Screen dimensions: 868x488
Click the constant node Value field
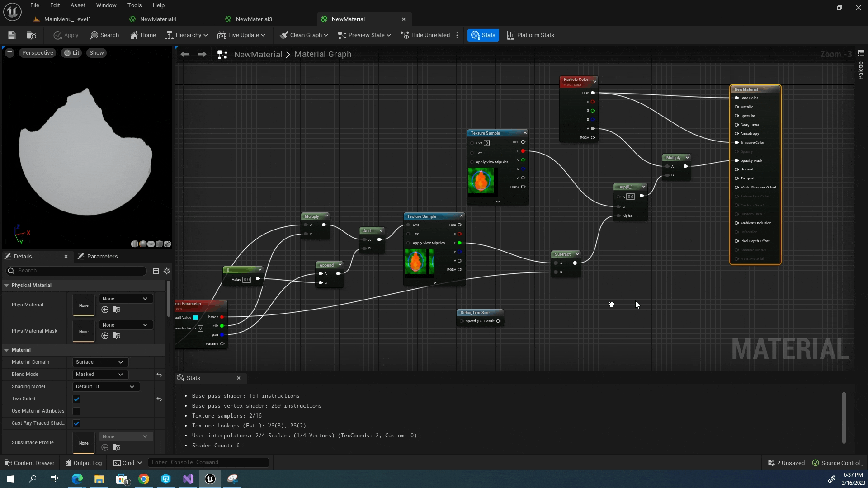[246, 280]
